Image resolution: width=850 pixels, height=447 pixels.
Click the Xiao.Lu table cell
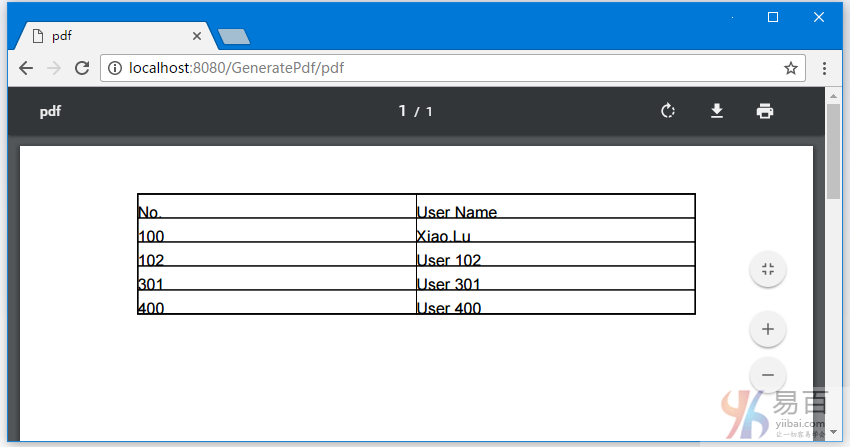pyautogui.click(x=555, y=236)
